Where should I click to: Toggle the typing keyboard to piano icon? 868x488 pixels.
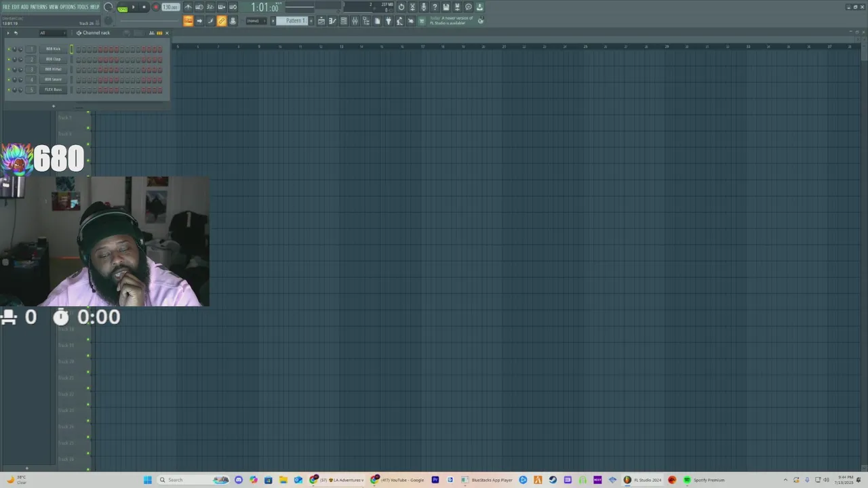pos(188,21)
